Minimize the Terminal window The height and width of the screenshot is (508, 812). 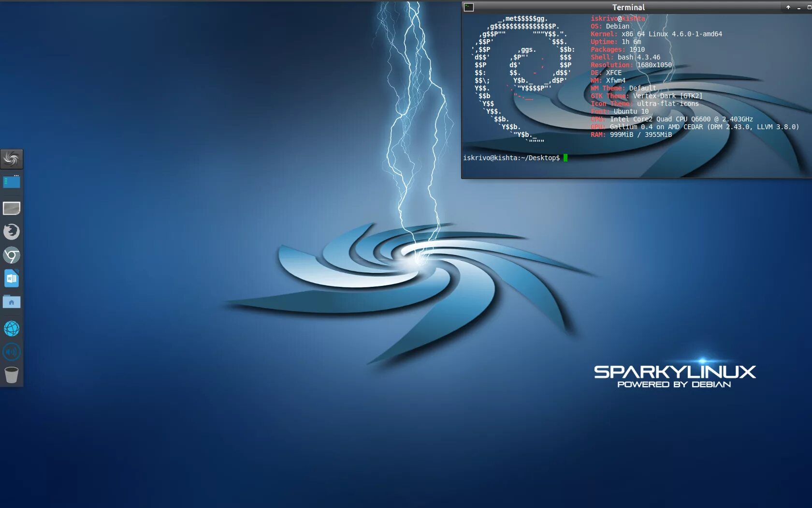coord(799,7)
